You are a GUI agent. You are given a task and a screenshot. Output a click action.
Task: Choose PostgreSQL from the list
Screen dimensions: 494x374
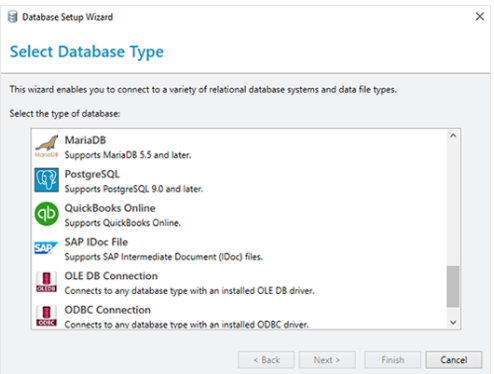[x=239, y=181]
